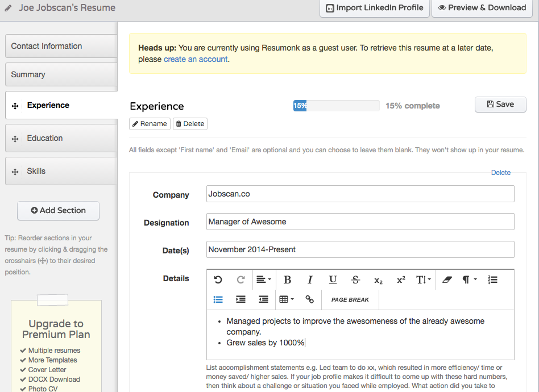Apply superscript formatting

pos(401,280)
